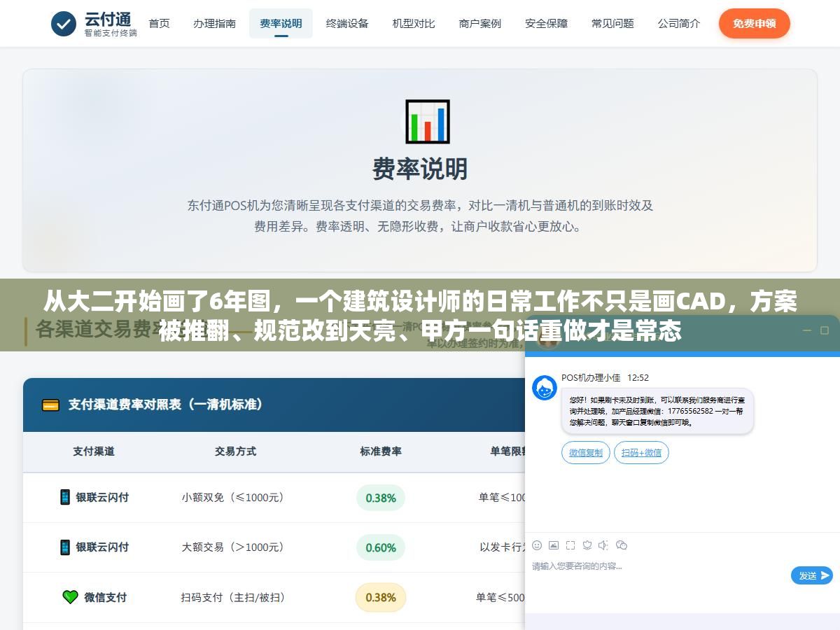Open the 常见问题 nav item

[612, 23]
